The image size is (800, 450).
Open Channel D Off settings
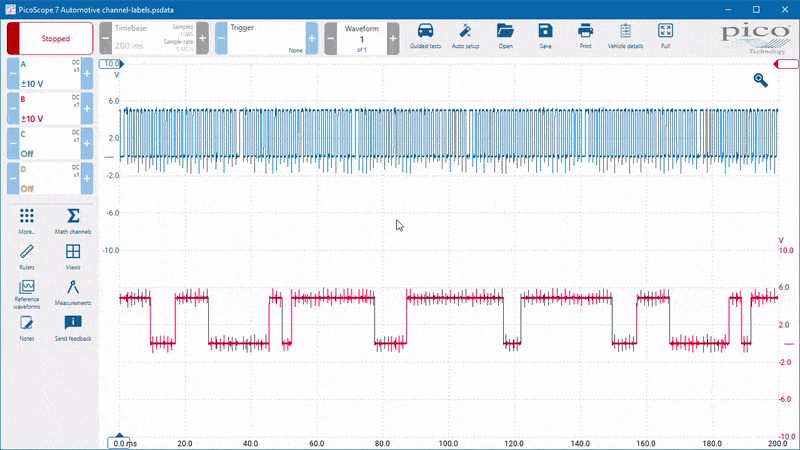(50, 179)
